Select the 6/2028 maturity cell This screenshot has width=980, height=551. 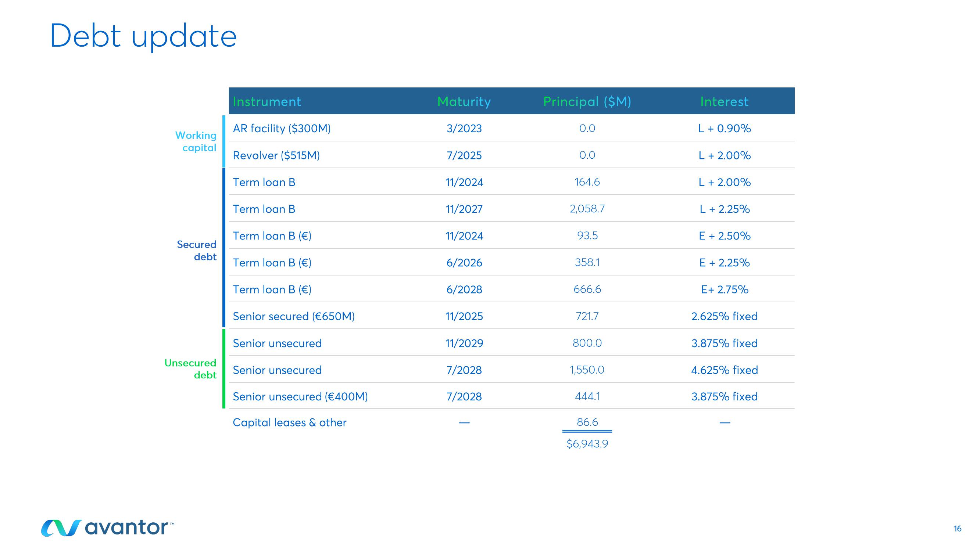point(464,290)
